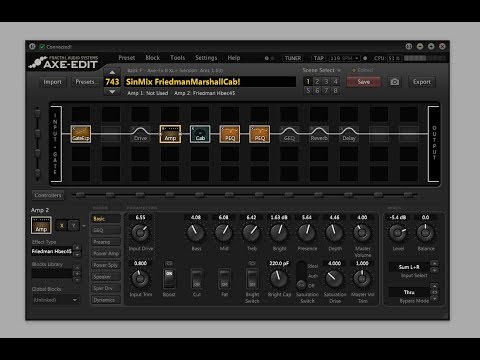Toggle the Fat switch
480x360 pixels.
pos(225,279)
